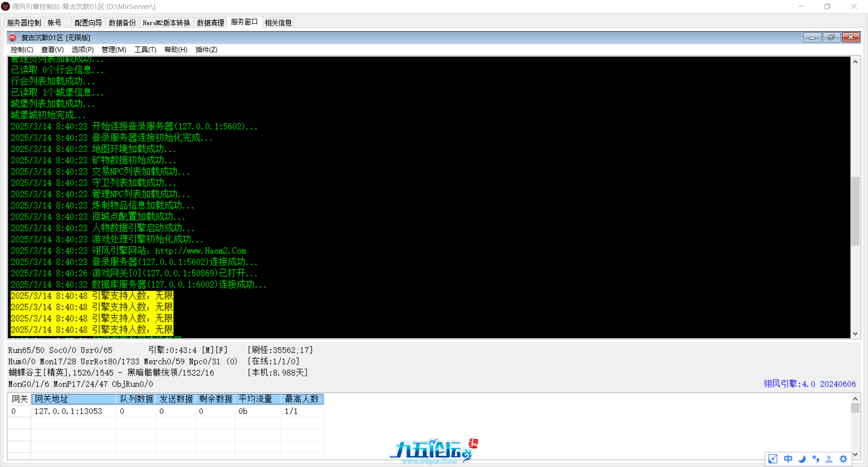
Task: Click the log panel scrollbar thumb
Action: click(855, 211)
